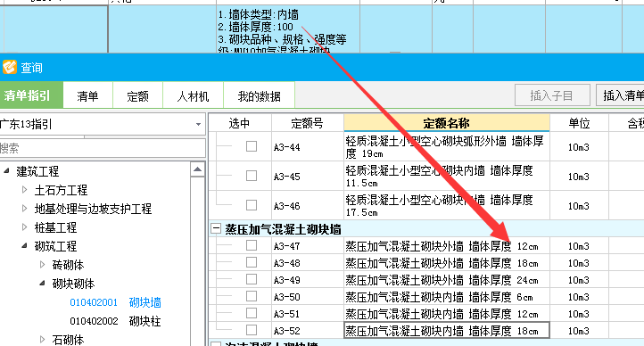Click cell 蒸压加气混凝土砌块外墙 墙体厚度 18cm
The width and height of the screenshot is (644, 346).
[447, 263]
